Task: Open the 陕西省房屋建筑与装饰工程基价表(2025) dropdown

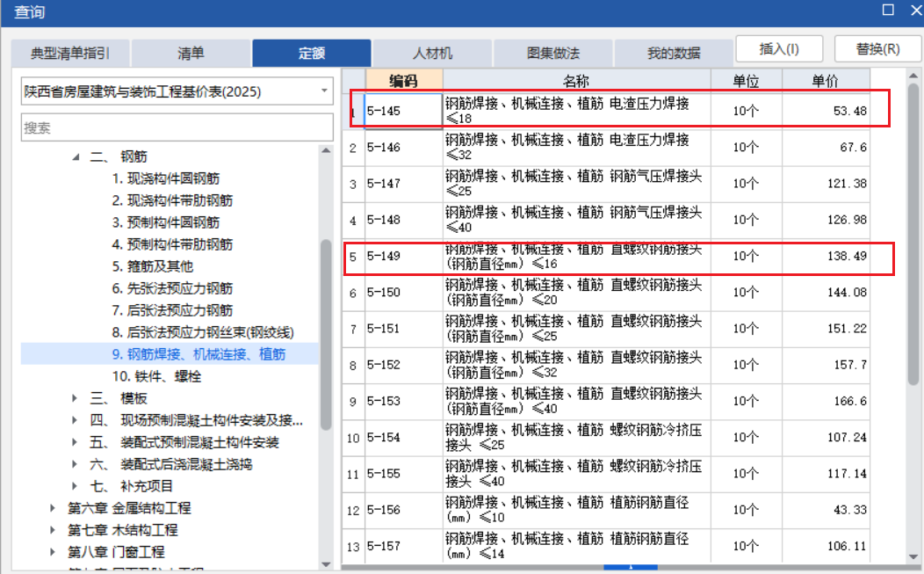Action: click(325, 91)
